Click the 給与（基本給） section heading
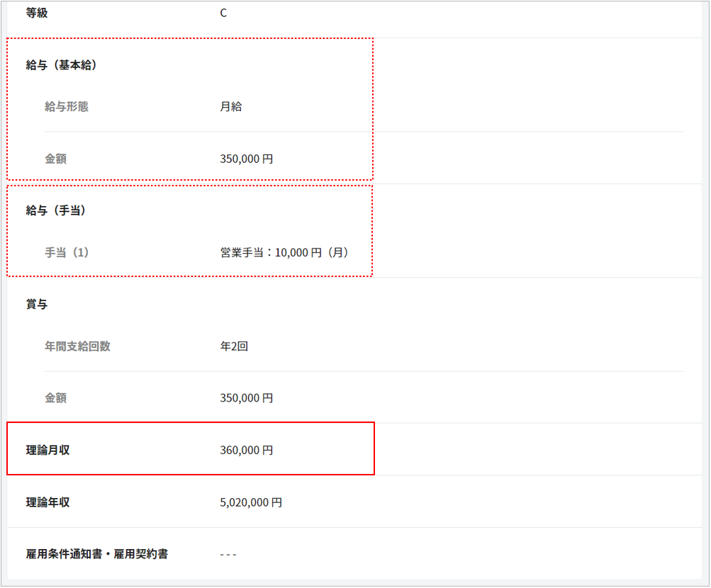The width and height of the screenshot is (711, 588). tap(61, 65)
